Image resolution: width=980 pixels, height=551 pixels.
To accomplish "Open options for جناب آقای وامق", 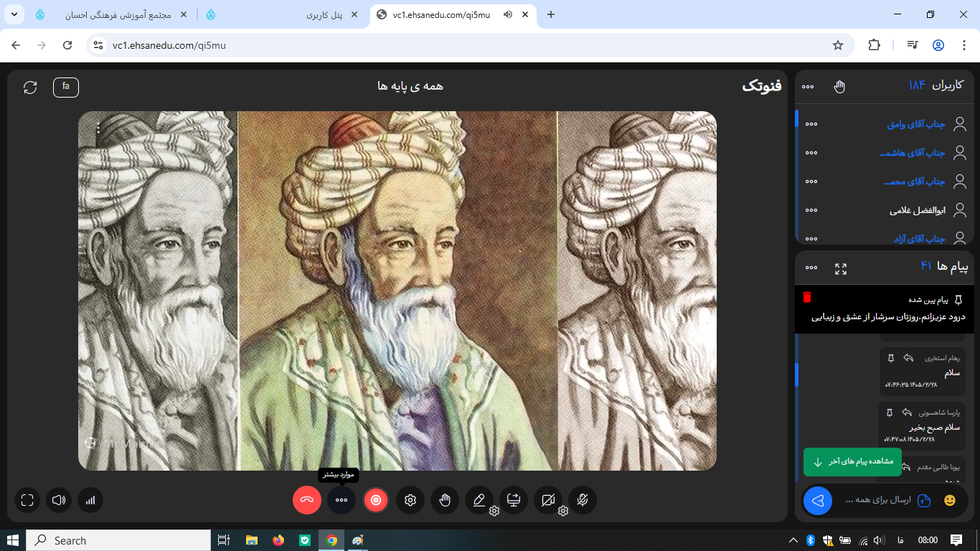I will coord(811,124).
